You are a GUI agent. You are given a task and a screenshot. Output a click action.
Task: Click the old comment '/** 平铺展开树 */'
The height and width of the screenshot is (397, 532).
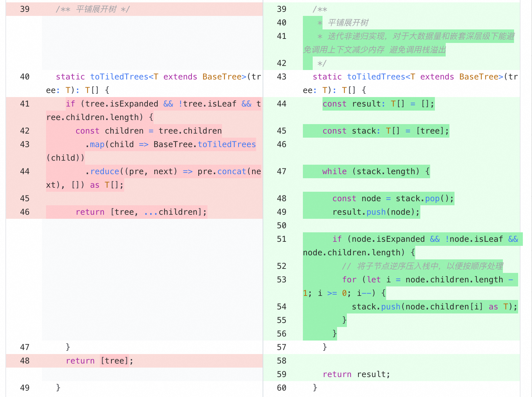pyautogui.click(x=93, y=9)
